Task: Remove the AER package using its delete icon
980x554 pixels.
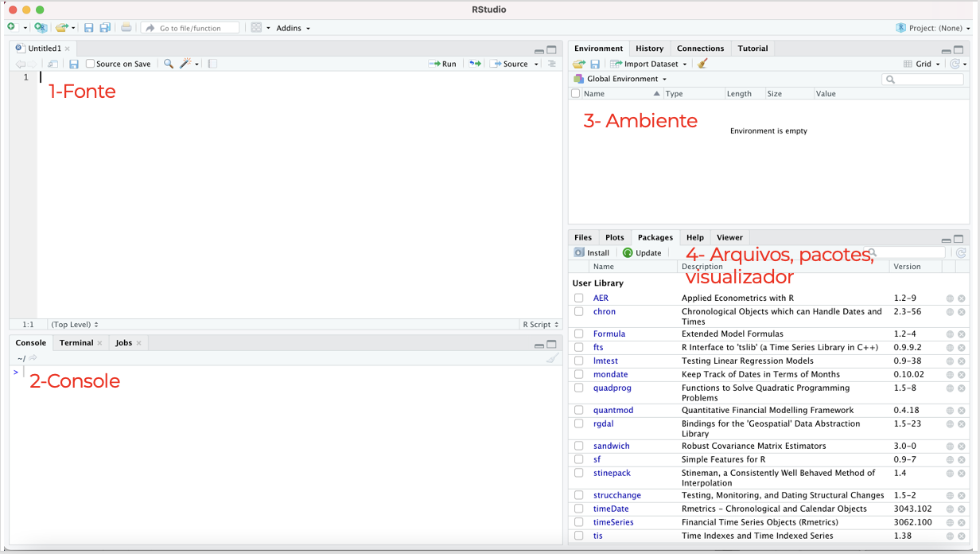Action: click(961, 298)
